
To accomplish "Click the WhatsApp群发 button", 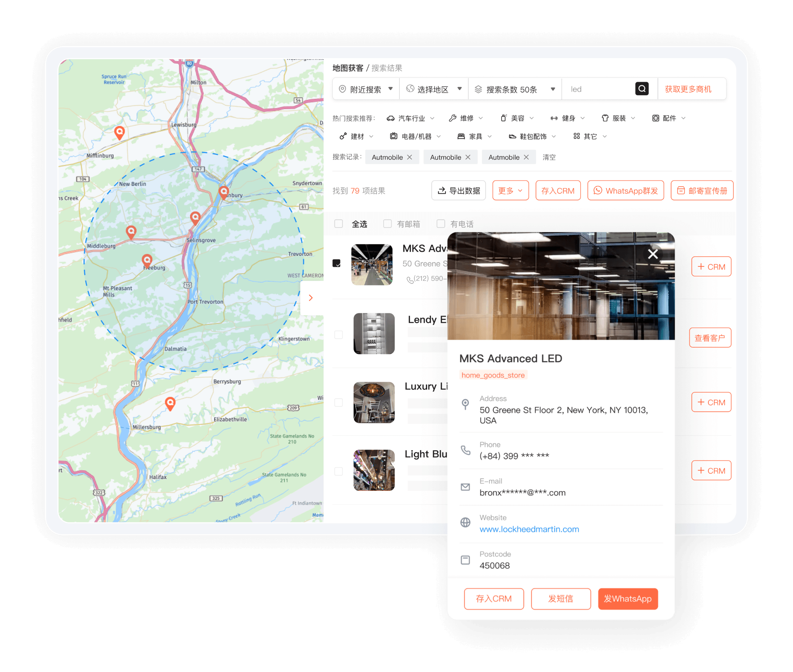I will 626,190.
